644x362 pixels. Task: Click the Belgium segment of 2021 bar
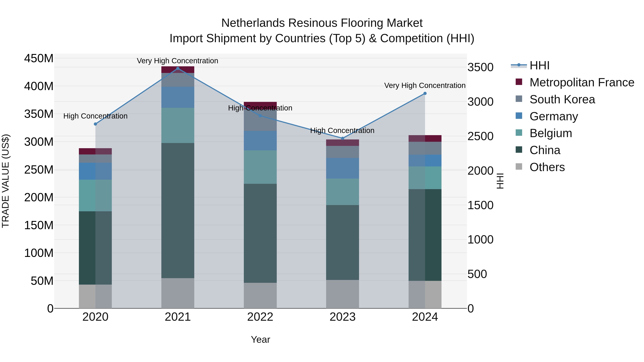(x=178, y=125)
